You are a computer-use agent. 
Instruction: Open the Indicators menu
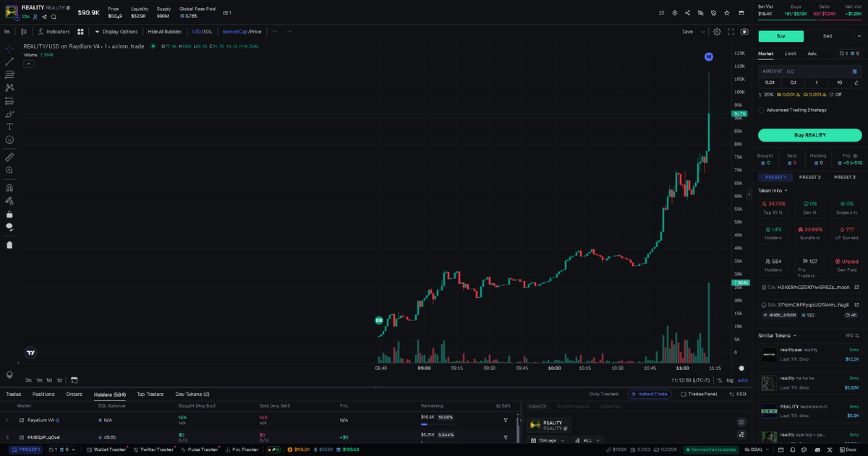(54, 32)
